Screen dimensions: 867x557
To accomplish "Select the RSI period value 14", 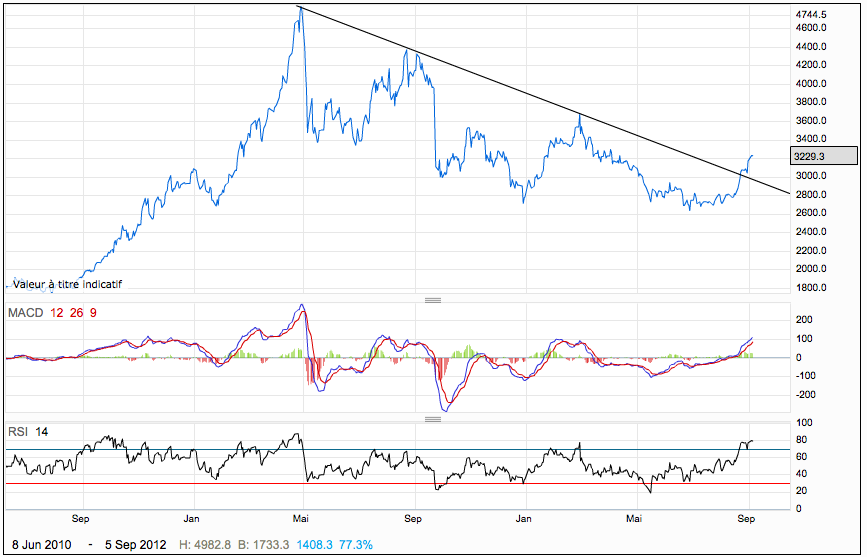I will tap(41, 431).
